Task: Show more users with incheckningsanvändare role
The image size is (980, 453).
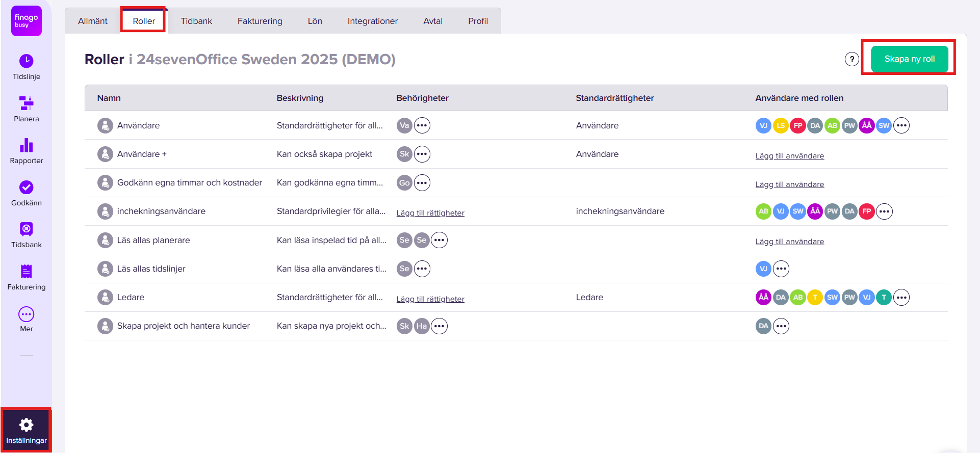Action: pyautogui.click(x=884, y=211)
